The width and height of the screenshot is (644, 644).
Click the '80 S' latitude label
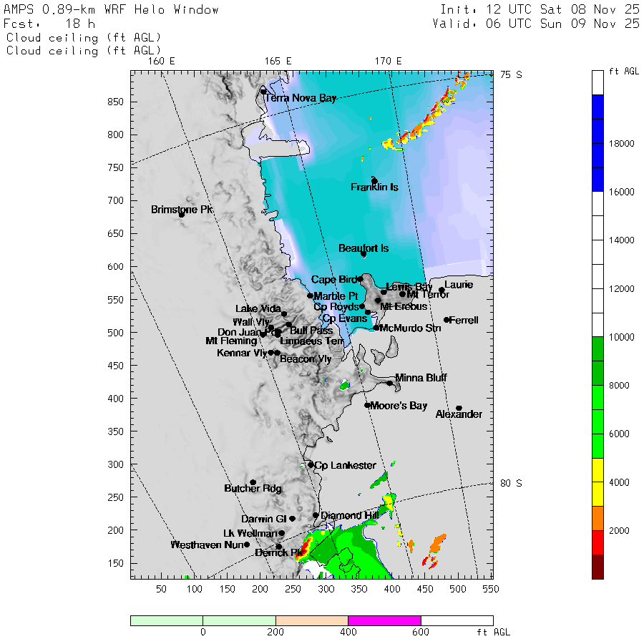[511, 484]
